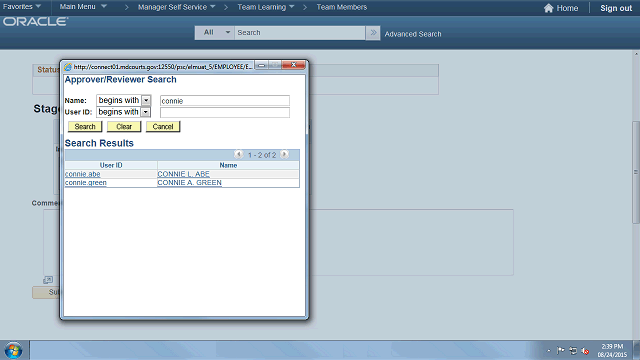Image resolution: width=640 pixels, height=360 pixels.
Task: Minimize the Approver/Reviewer Search popup
Action: pyautogui.click(x=262, y=65)
